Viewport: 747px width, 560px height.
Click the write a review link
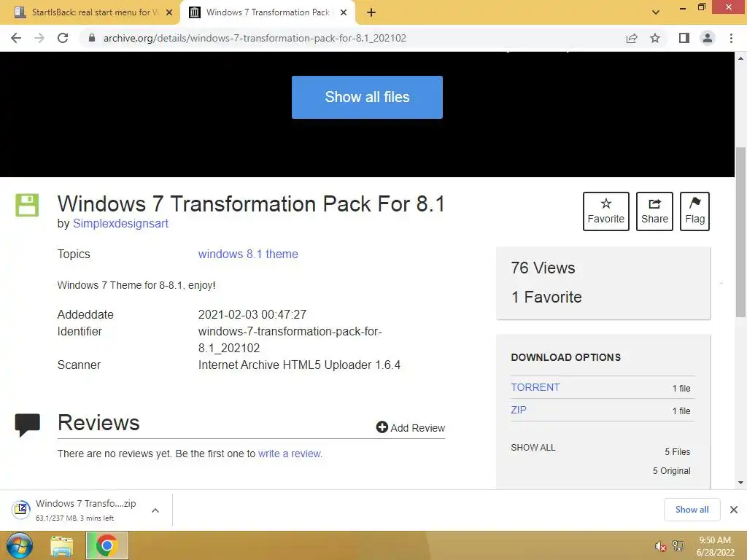click(290, 454)
